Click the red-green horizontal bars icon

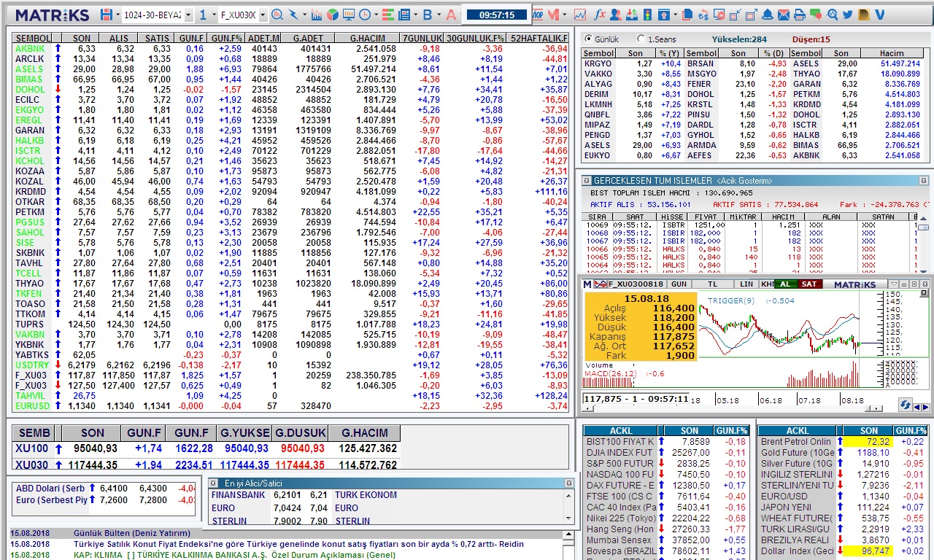tap(387, 15)
